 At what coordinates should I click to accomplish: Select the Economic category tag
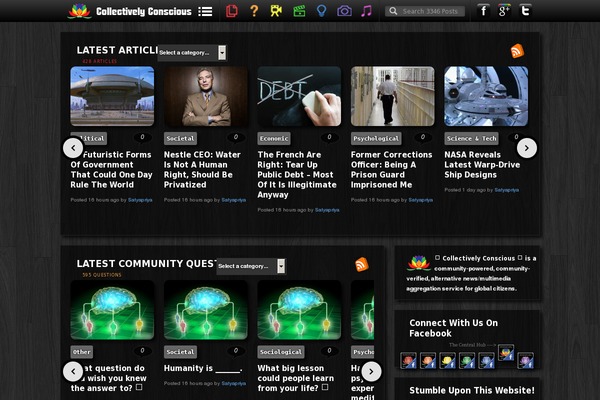click(x=274, y=139)
